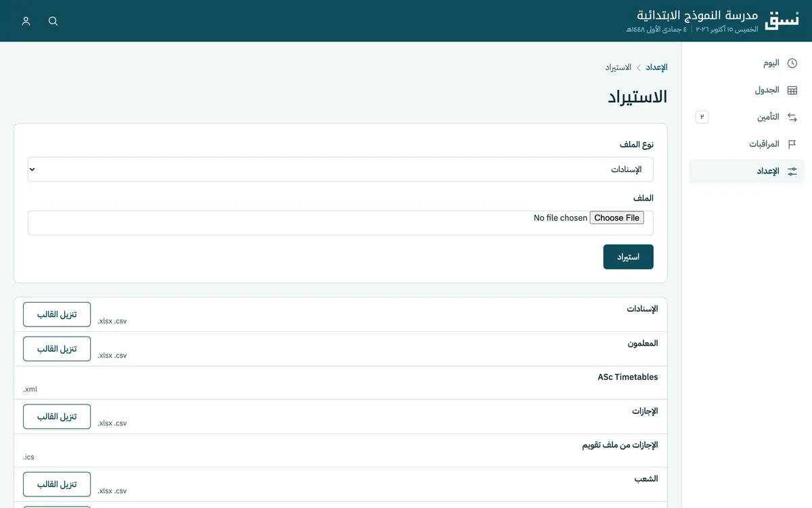Image resolution: width=812 pixels, height=508 pixels.
Task: Click the search magnifier icon
Action: pyautogui.click(x=53, y=21)
